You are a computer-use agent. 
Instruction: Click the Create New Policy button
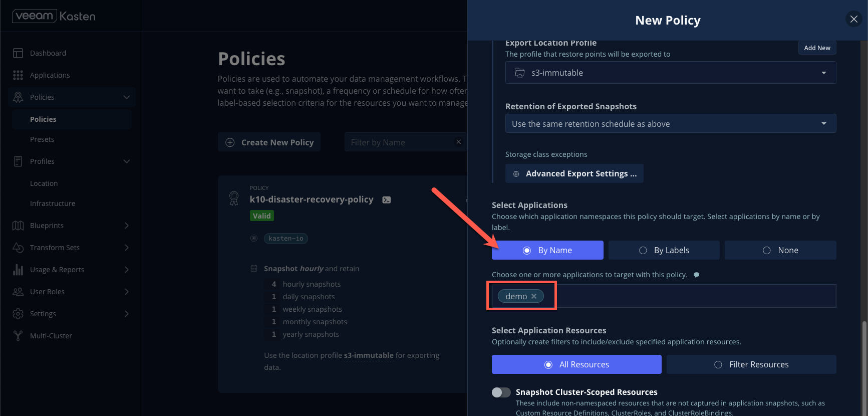coord(269,142)
